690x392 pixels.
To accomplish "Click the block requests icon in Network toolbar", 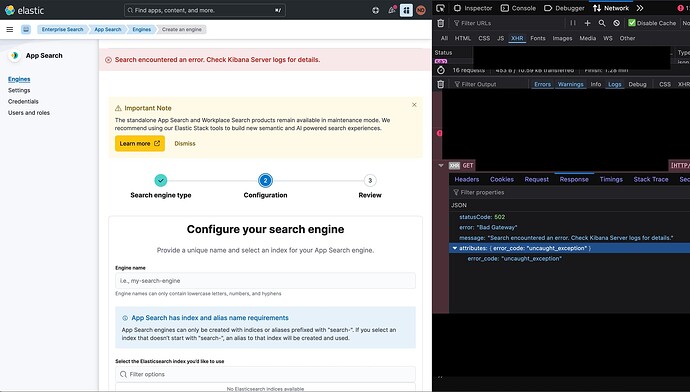I will click(617, 23).
